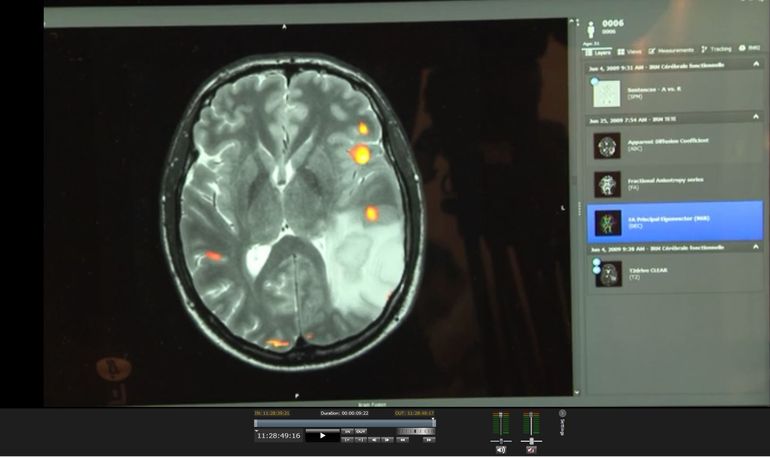The width and height of the screenshot is (770, 458).
Task: Click the Sentences A vs. R SPM icon
Action: pos(607,93)
